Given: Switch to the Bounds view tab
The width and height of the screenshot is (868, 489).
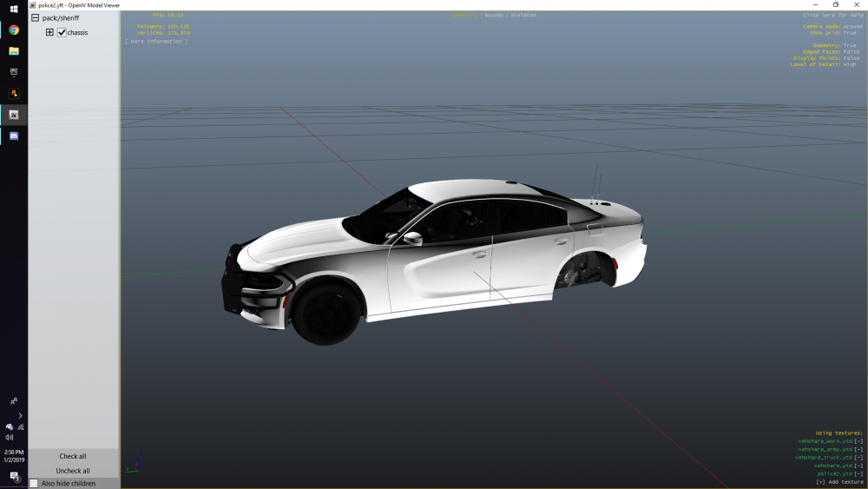Looking at the screenshot, I should tap(494, 15).
